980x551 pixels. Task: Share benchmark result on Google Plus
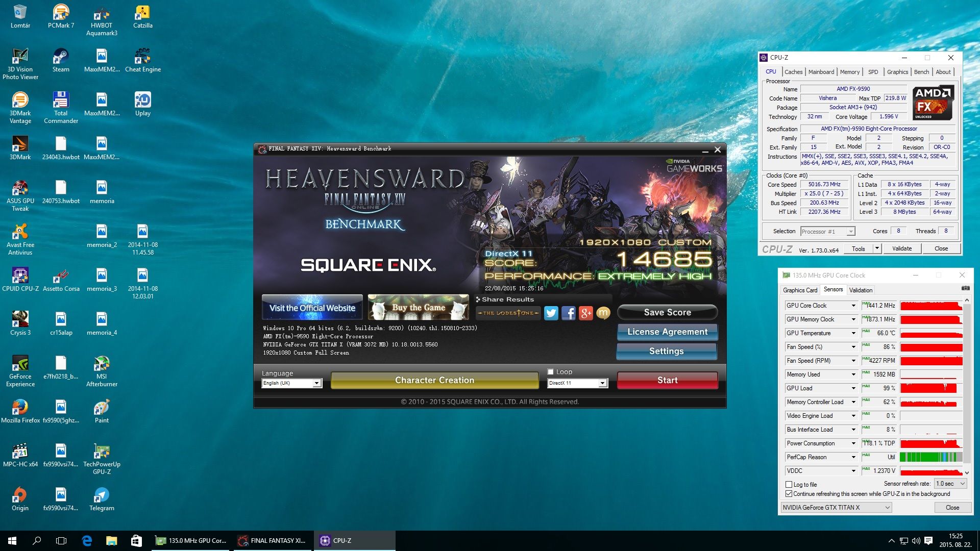[585, 313]
